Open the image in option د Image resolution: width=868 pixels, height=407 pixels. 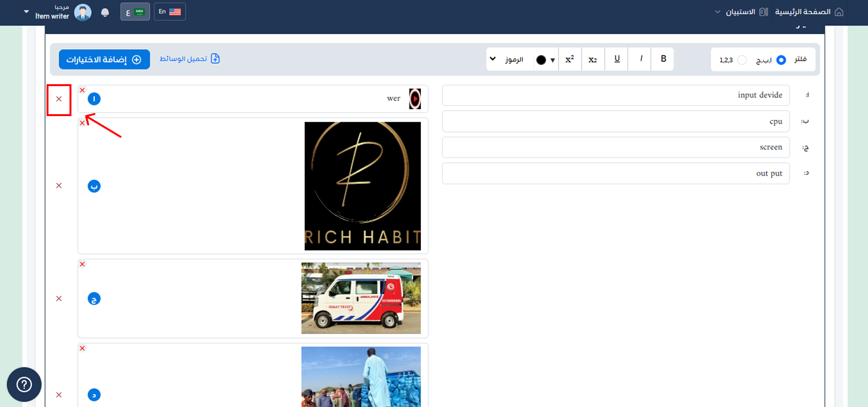pos(361,377)
